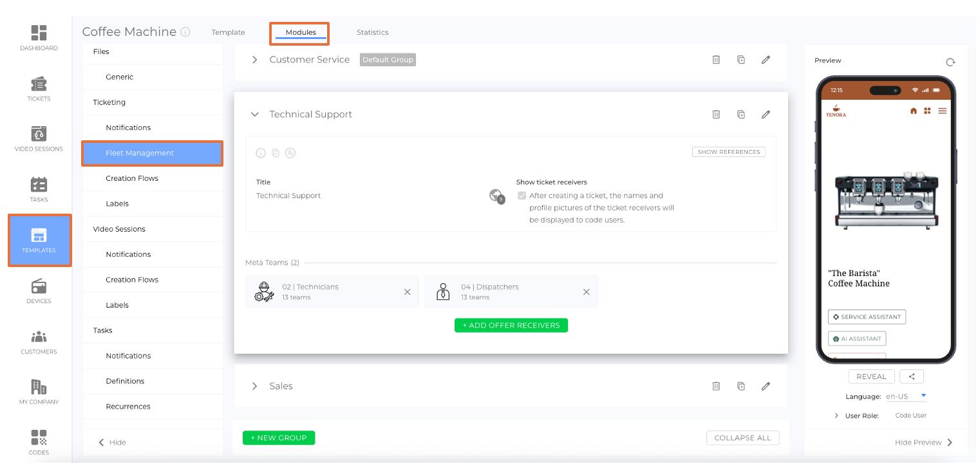Remove the 04 | Dispatchers meta team
This screenshot has width=980, height=464.
[586, 292]
